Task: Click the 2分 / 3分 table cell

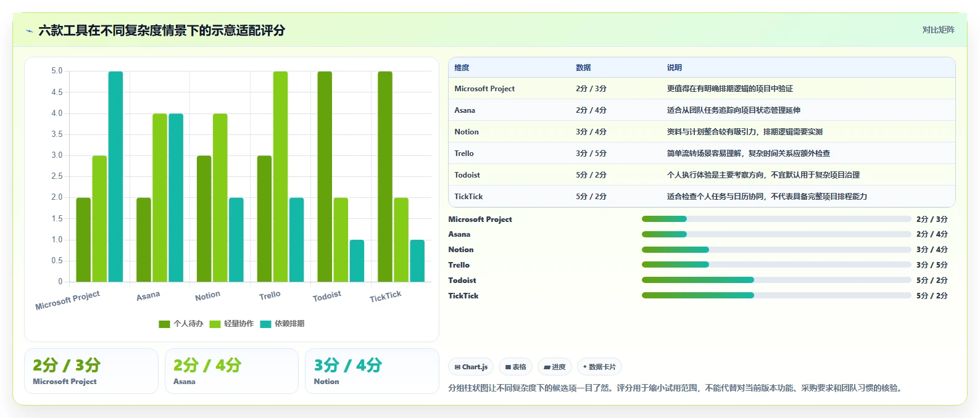Action: coord(591,89)
